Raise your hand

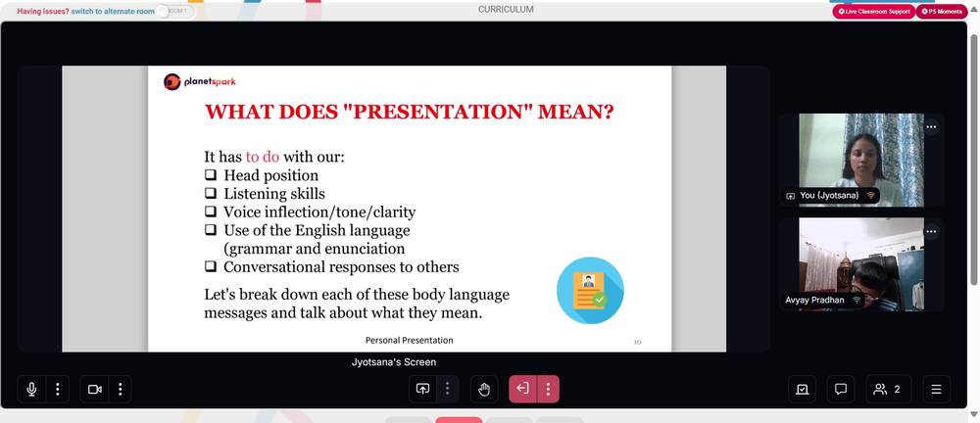pyautogui.click(x=484, y=390)
